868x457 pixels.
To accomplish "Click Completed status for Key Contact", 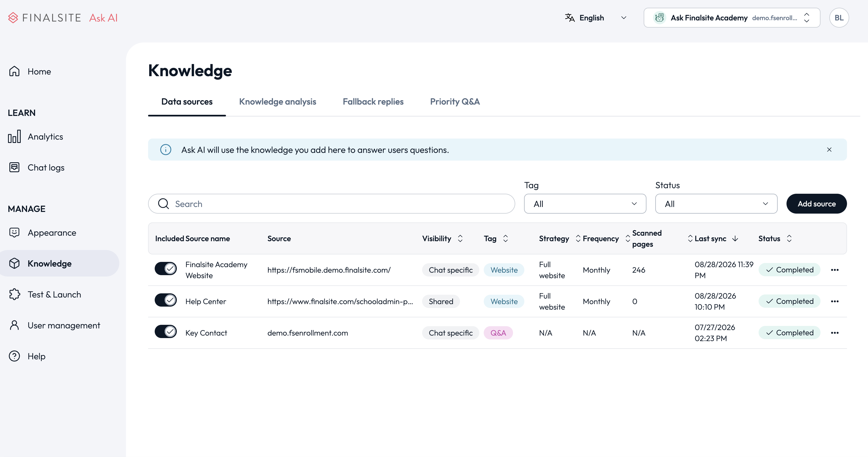I will 790,333.
